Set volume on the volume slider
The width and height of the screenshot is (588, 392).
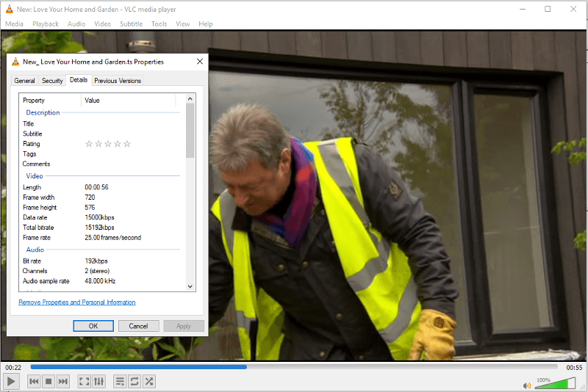tap(554, 383)
